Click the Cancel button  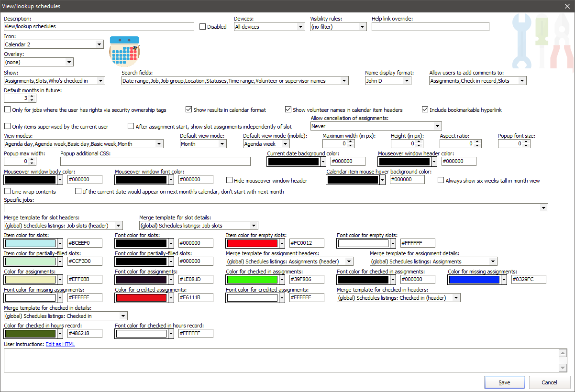(x=549, y=382)
